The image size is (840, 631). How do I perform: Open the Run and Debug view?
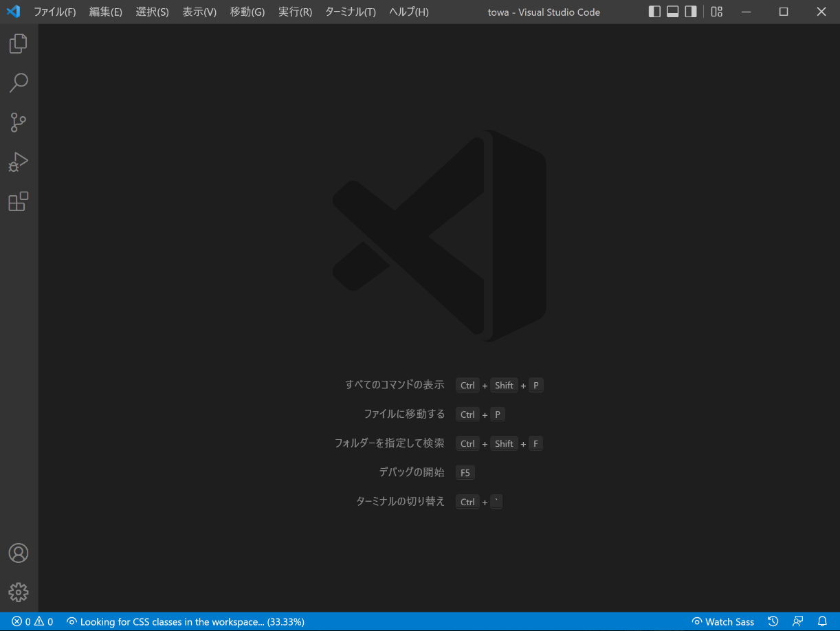point(19,162)
